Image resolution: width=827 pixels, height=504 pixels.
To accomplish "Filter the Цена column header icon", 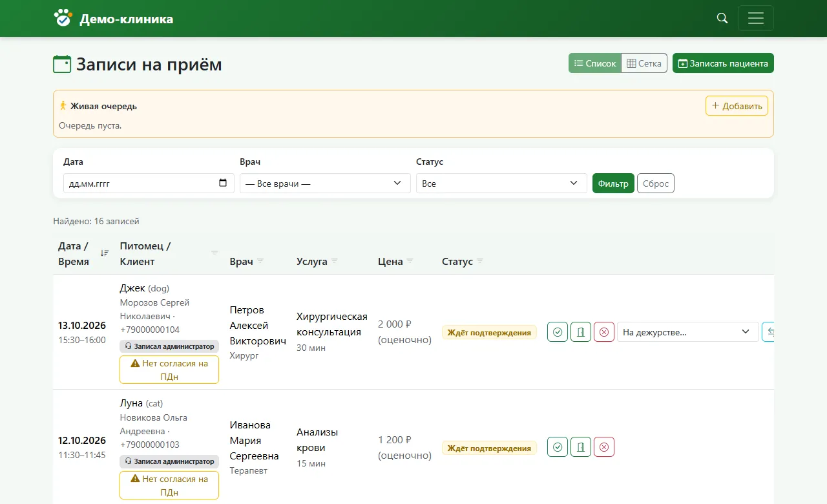I will click(x=410, y=261).
